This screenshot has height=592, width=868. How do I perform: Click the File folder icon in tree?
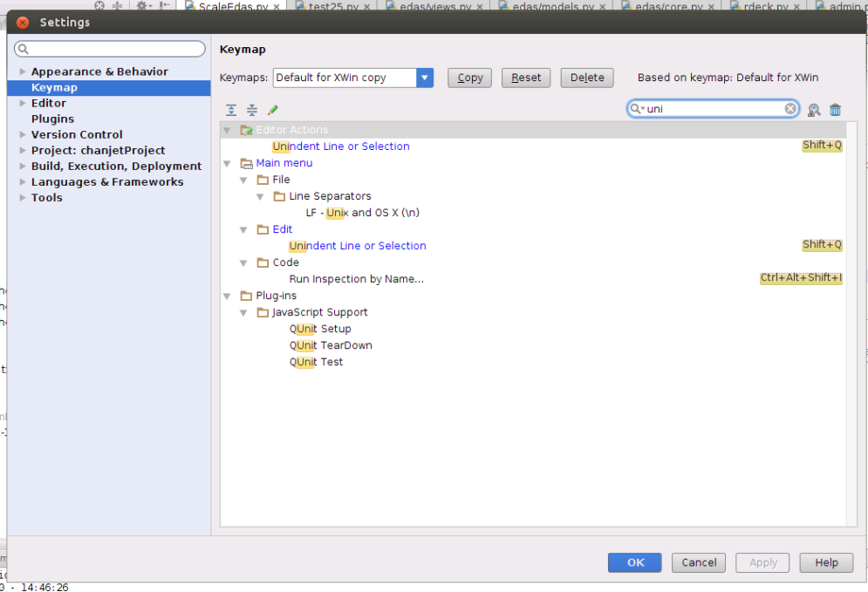click(x=263, y=180)
